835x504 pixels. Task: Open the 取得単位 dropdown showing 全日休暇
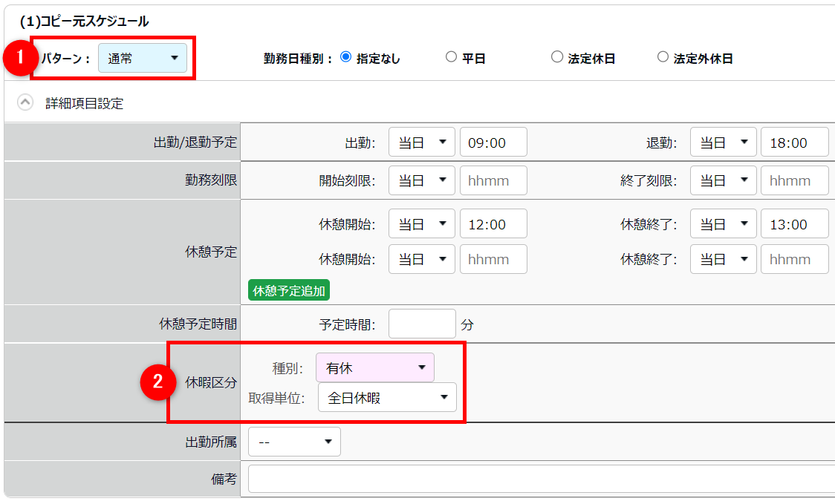[387, 398]
